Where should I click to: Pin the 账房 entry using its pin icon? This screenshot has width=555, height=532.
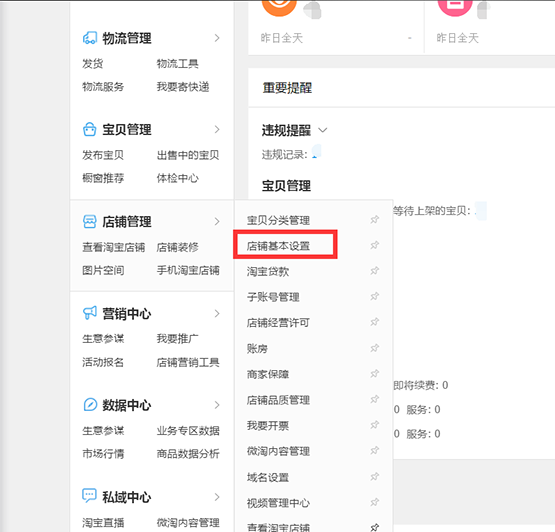[374, 348]
